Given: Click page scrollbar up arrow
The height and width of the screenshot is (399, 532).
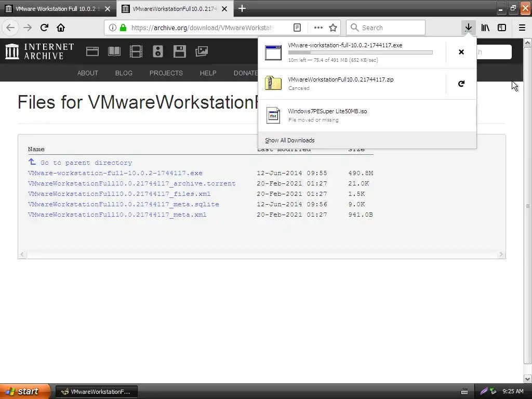Looking at the screenshot, I should click(528, 43).
